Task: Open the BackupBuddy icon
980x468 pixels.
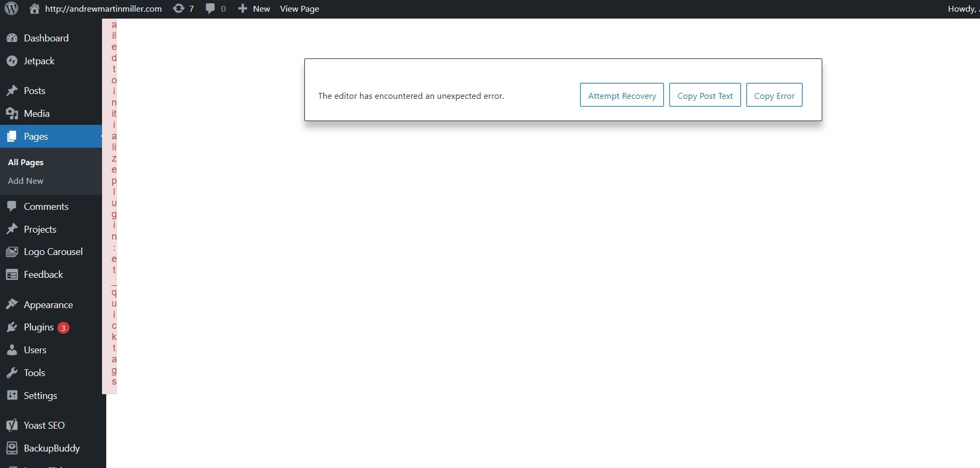Action: [x=12, y=448]
